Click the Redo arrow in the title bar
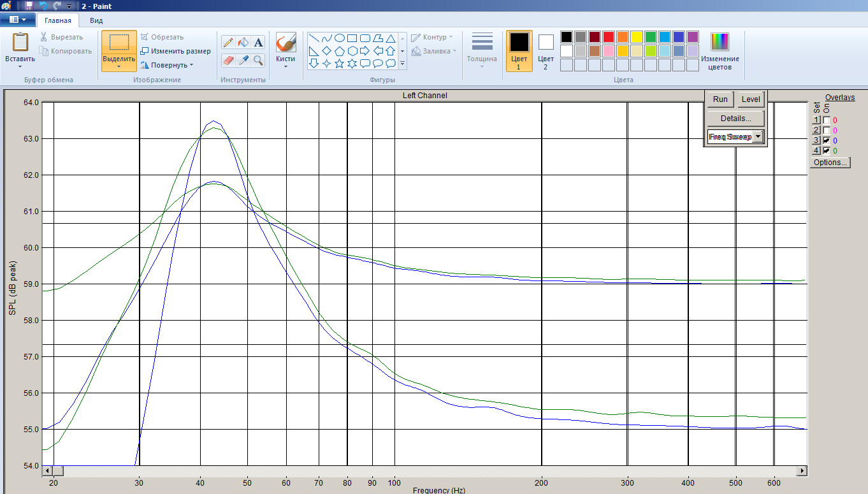The width and height of the screenshot is (868, 494). (57, 5)
